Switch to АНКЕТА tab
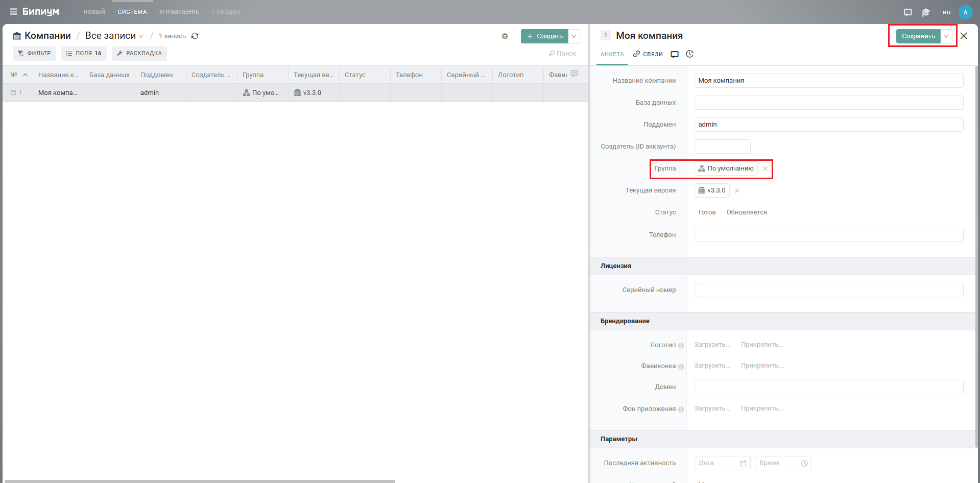 coord(612,54)
